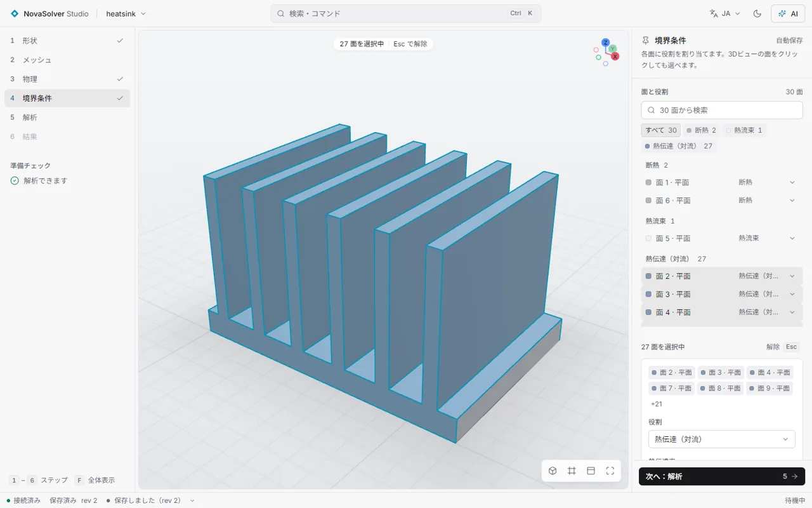This screenshot has height=508, width=812.
Task: Select step 4 境界条件
Action: click(67, 98)
